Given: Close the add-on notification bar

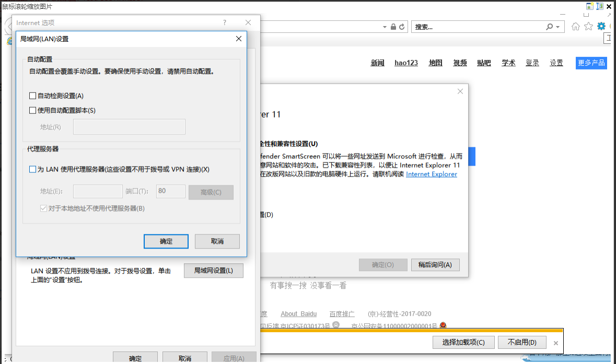Looking at the screenshot, I should (556, 343).
